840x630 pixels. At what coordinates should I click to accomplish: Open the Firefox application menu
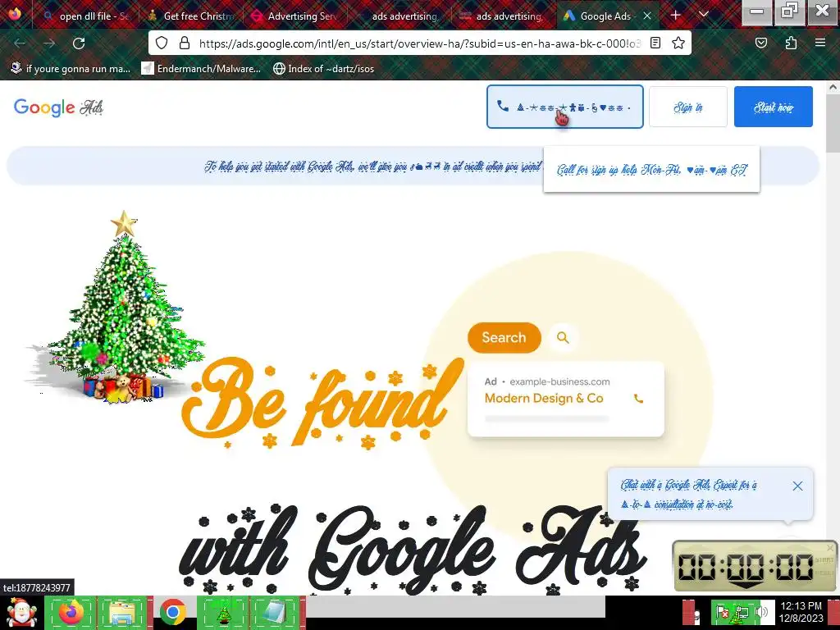click(x=819, y=43)
